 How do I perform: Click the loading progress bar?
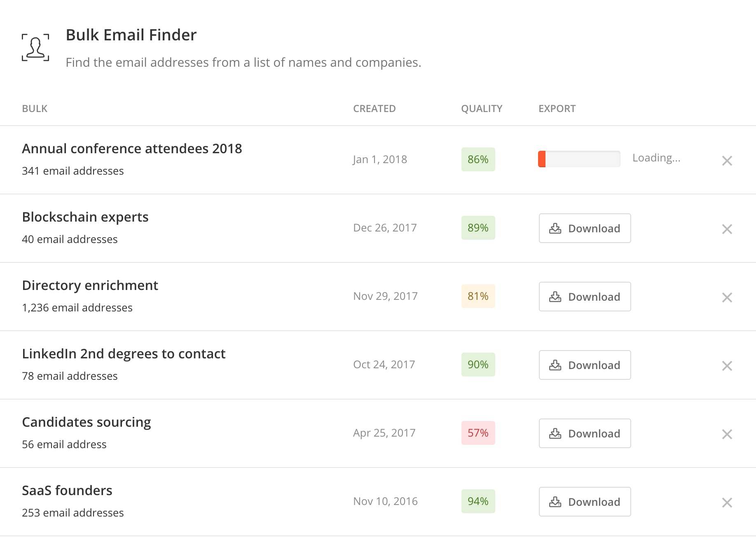578,159
